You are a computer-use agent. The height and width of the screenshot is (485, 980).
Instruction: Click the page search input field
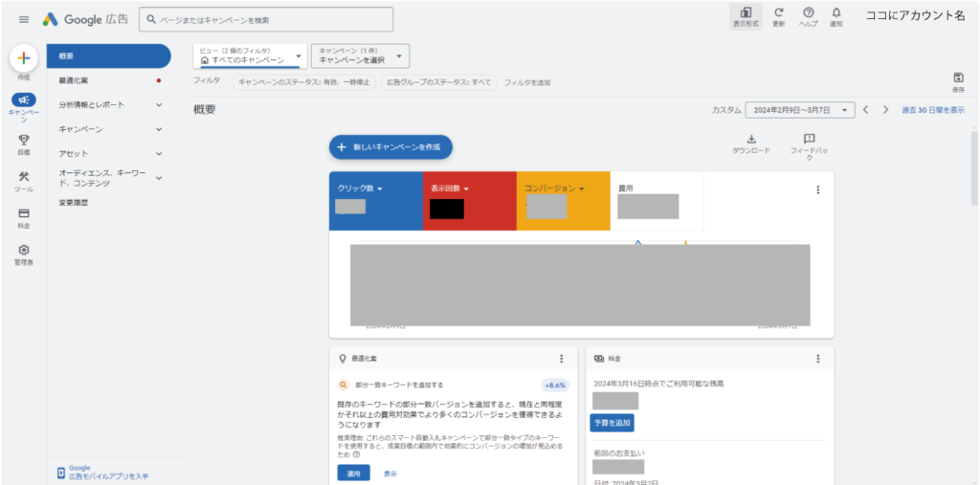click(x=266, y=19)
